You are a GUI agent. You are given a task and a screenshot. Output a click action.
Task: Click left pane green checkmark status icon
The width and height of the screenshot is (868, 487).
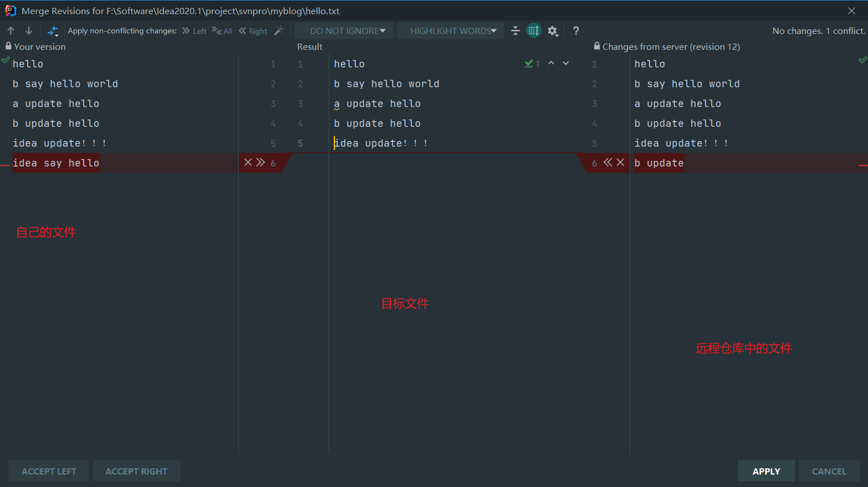(6, 59)
